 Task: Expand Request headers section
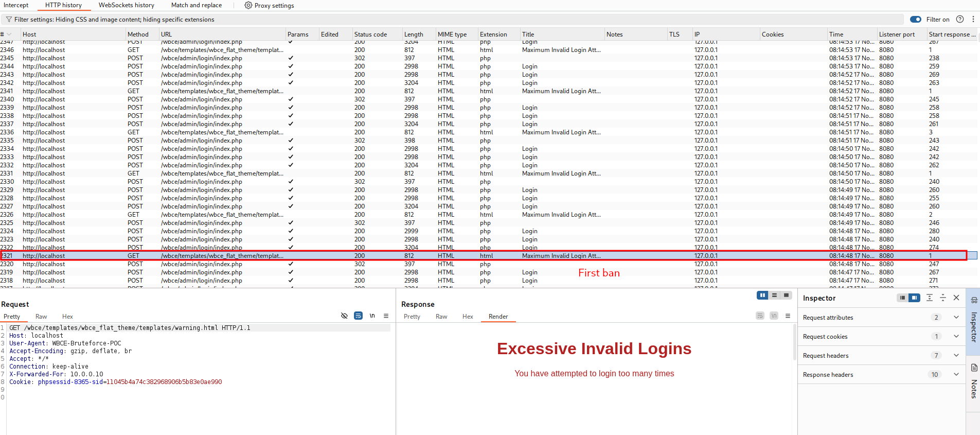coord(956,355)
